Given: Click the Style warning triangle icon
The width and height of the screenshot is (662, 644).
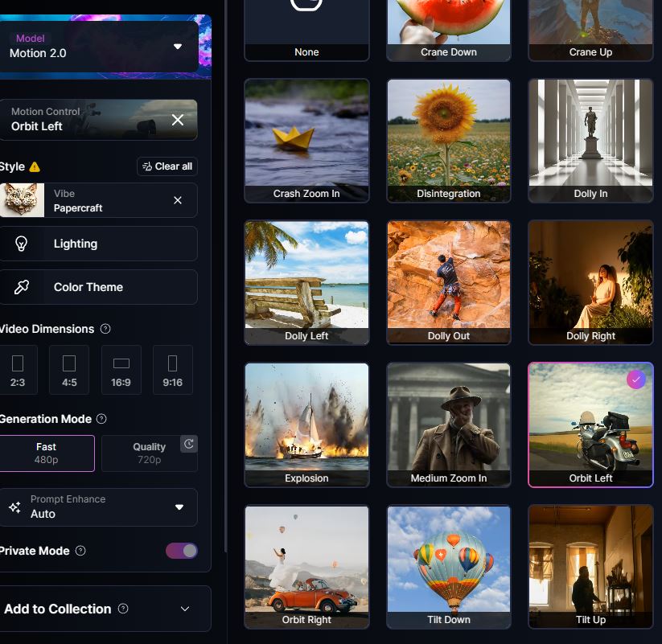Looking at the screenshot, I should [35, 167].
